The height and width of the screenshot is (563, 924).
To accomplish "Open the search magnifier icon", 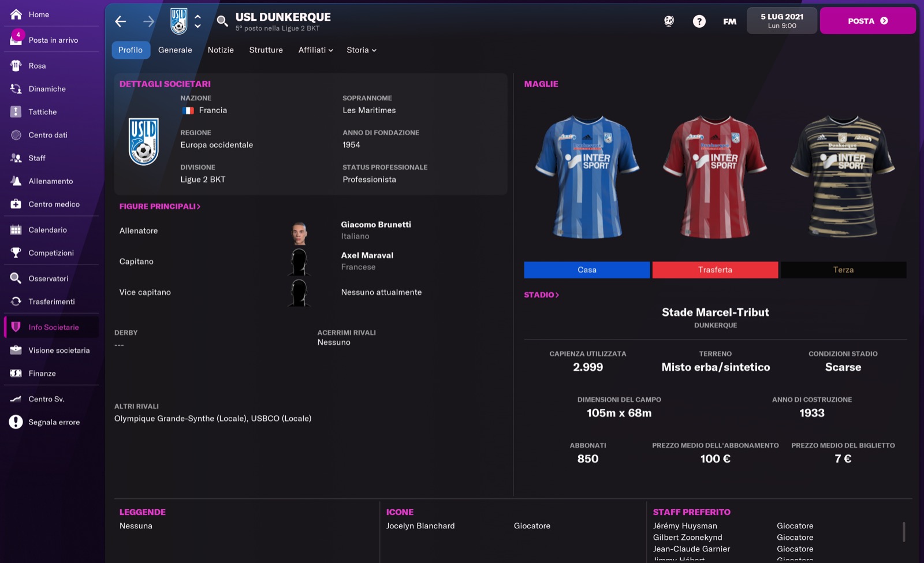I will pos(222,21).
